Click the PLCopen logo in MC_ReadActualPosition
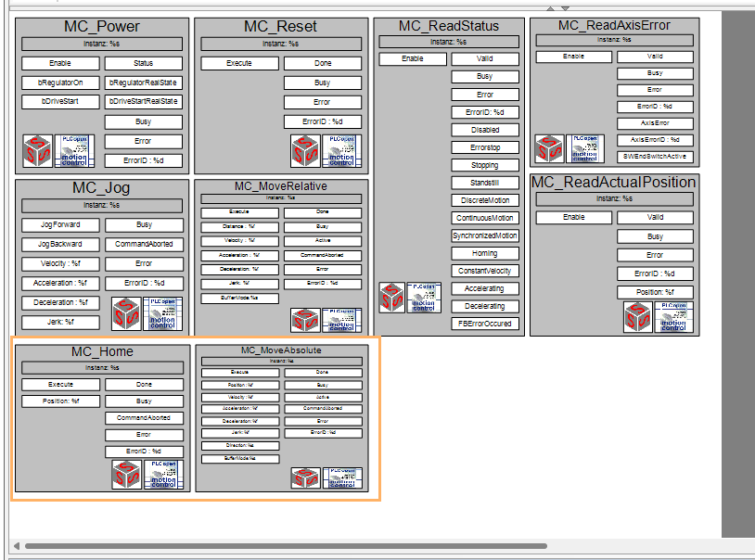Viewport: 755px width, 560px height. point(673,316)
